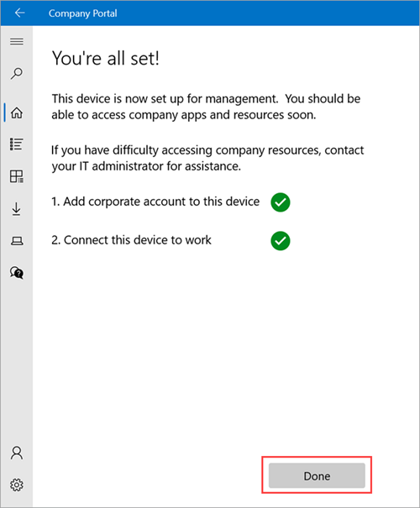Open app categories grid icon
420x508 pixels.
pos(17,176)
